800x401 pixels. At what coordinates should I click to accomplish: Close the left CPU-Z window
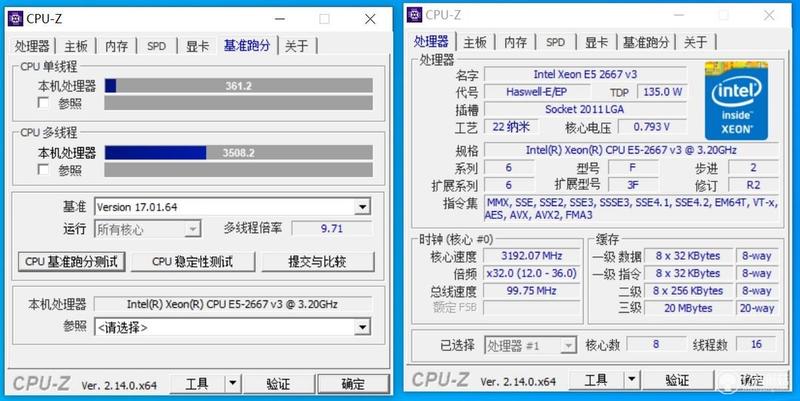(370, 19)
